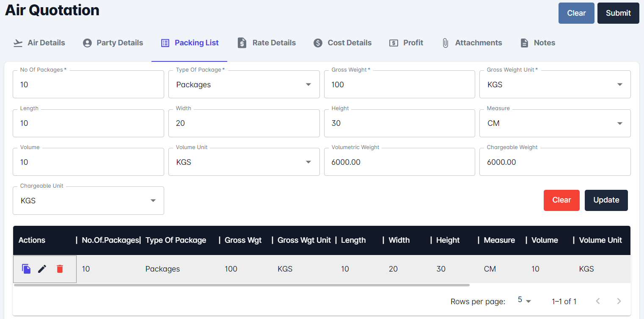
Task: Open the Measure dropdown showing CM
Action: [555, 123]
